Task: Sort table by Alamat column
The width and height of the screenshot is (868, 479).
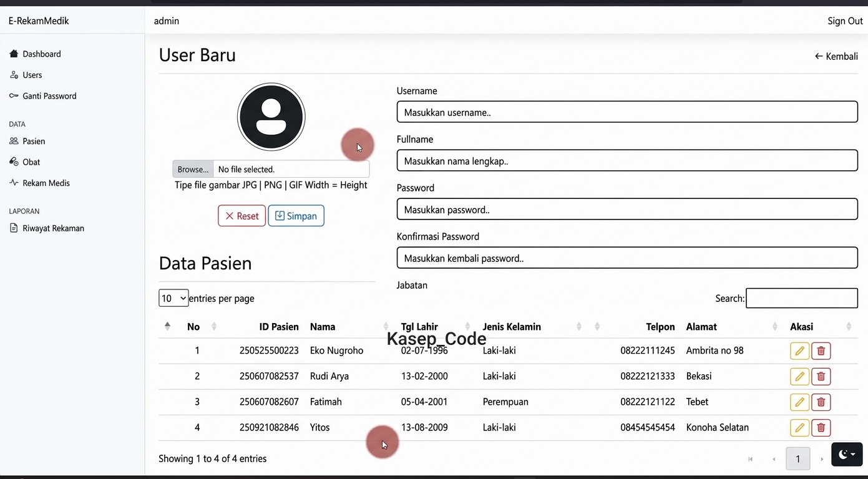Action: [701, 327]
